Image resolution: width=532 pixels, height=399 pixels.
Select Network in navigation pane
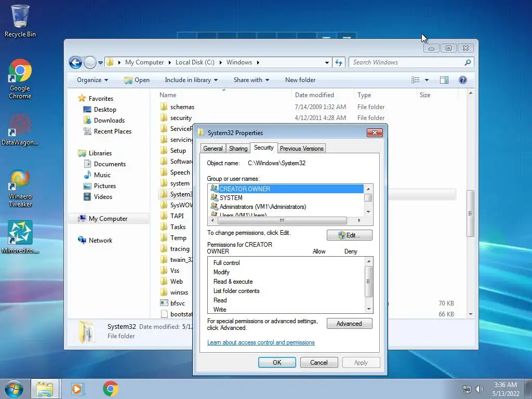(96, 240)
